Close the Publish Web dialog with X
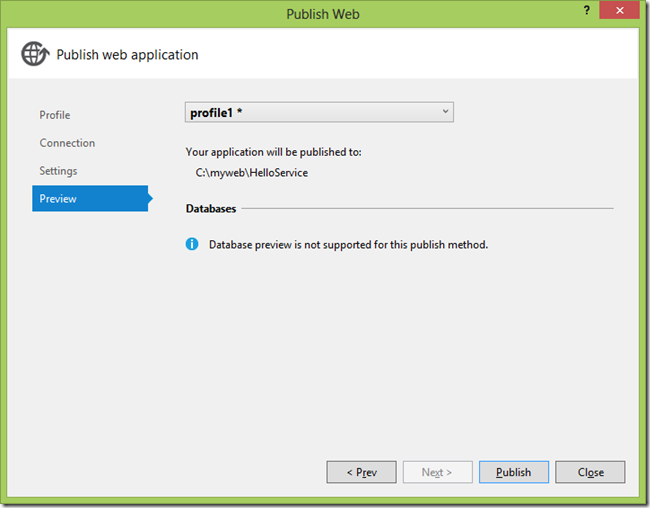Screen dimensions: 650x508 coord(619,10)
